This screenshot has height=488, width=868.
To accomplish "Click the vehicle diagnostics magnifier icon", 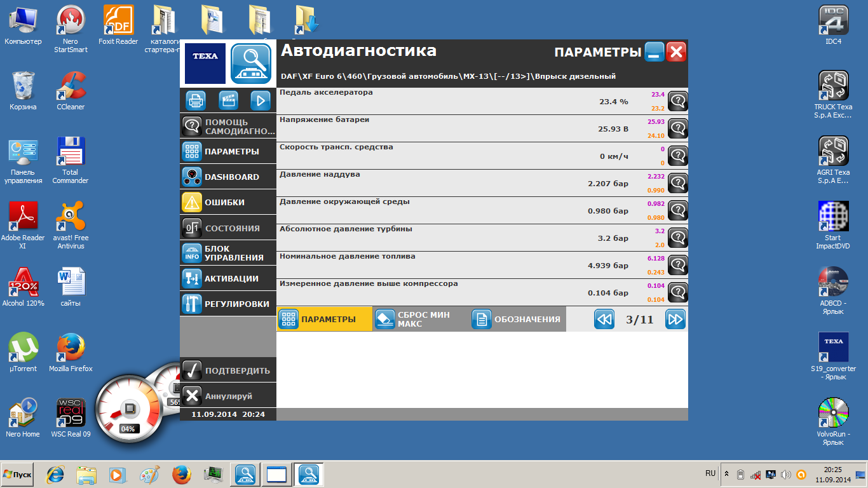I will pyautogui.click(x=251, y=64).
